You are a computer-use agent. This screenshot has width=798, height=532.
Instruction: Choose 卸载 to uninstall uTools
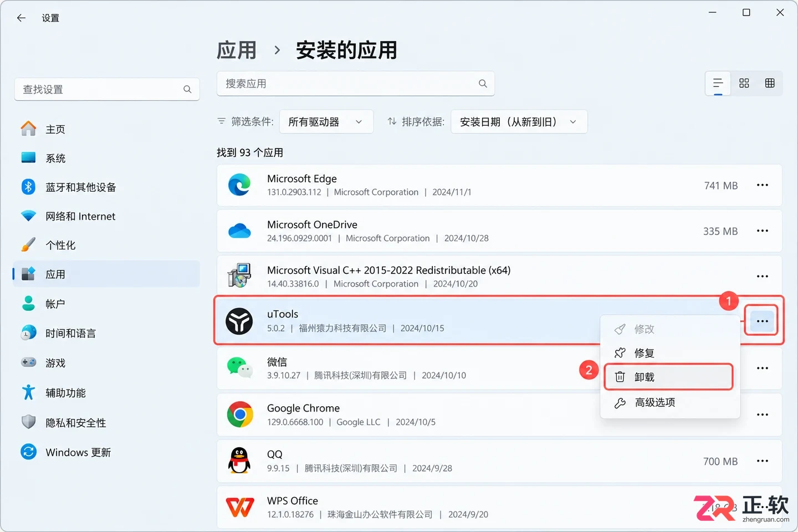coord(669,377)
